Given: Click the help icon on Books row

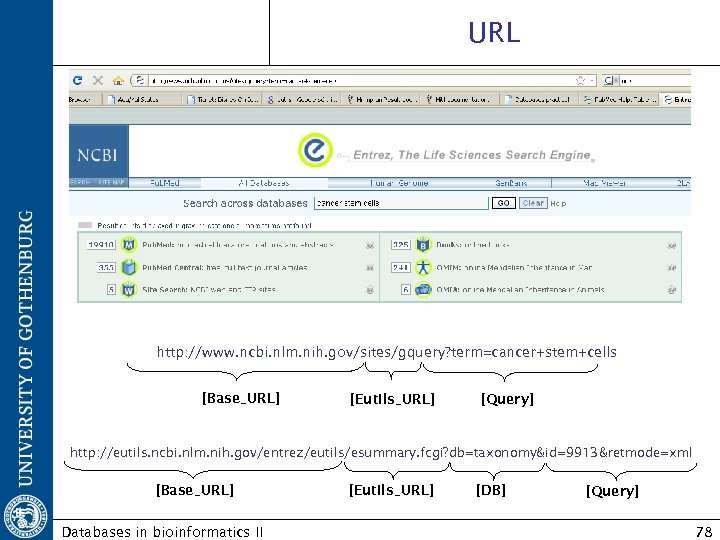Looking at the screenshot, I should coord(672,246).
